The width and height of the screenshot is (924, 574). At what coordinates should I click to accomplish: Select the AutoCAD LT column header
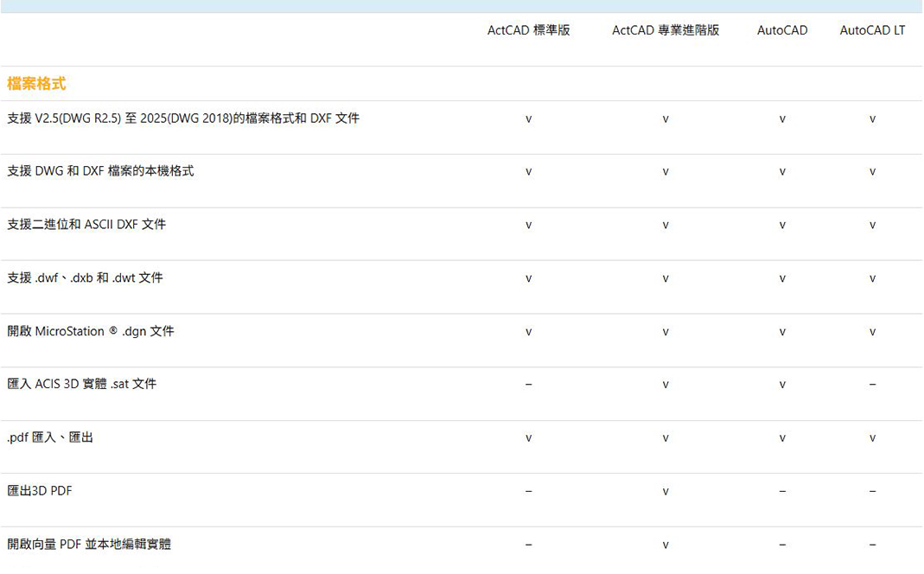point(872,29)
